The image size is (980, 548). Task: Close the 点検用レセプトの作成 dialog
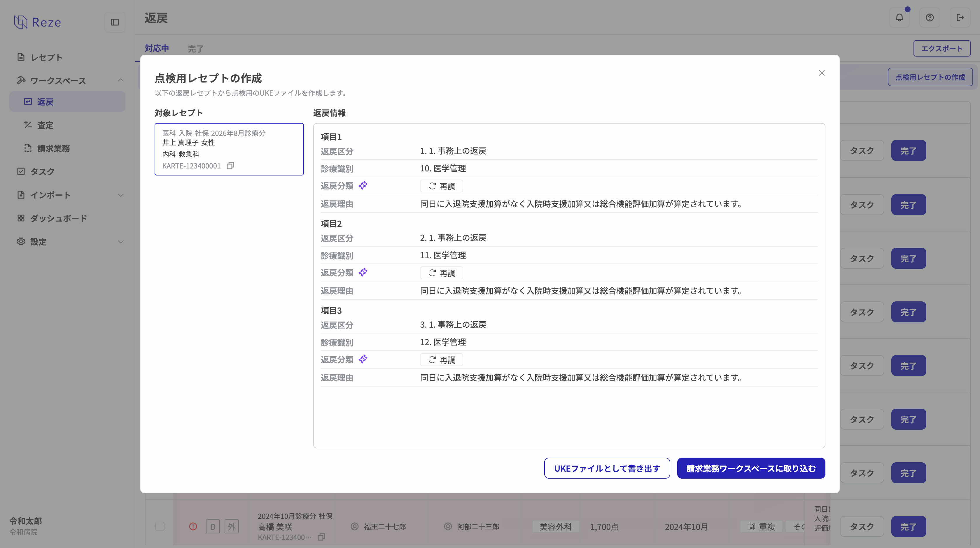(822, 73)
